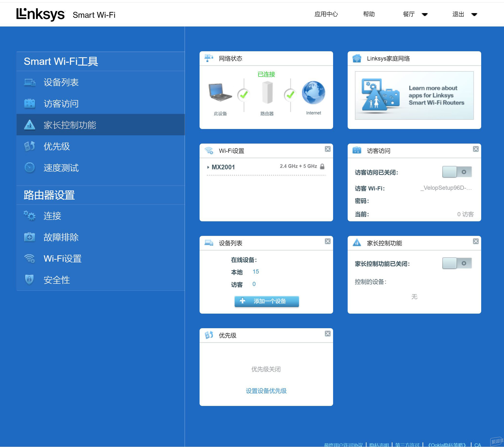Screen dimensions: 504x447
Task: Click the 访客访问 sidebar icon
Action: (30, 103)
